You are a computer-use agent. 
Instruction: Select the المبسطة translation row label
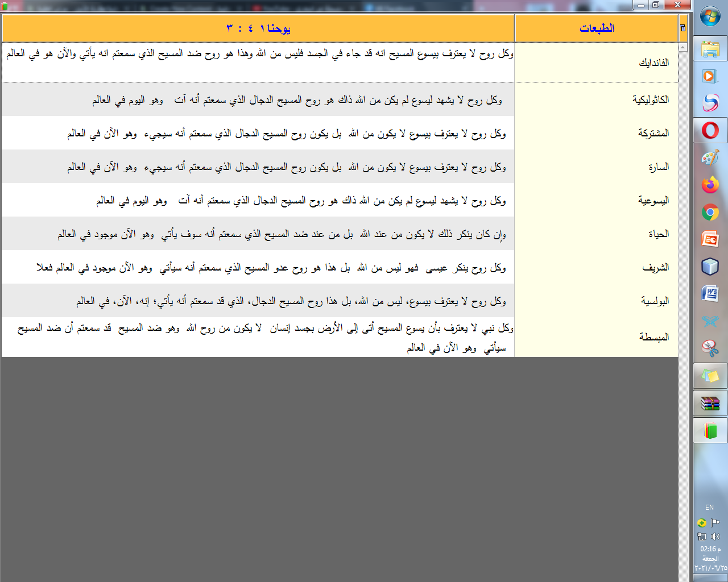[x=654, y=337]
